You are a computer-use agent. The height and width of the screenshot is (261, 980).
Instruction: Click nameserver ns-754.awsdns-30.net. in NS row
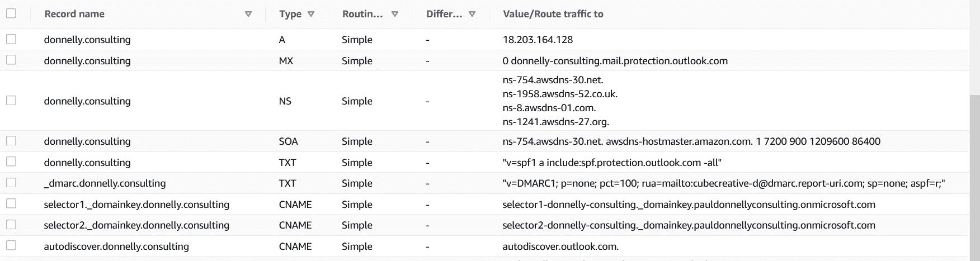coord(553,80)
